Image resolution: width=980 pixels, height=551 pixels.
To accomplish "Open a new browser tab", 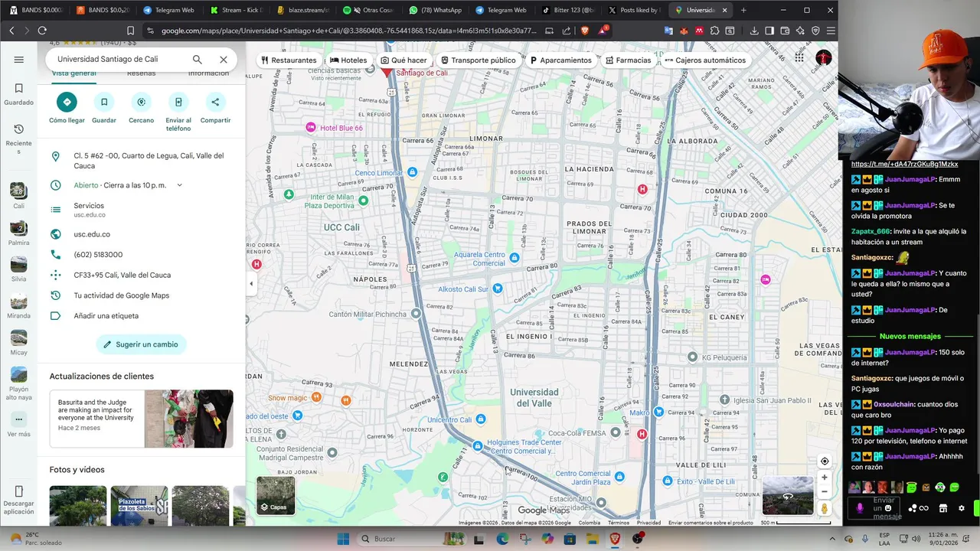I will coord(743,10).
